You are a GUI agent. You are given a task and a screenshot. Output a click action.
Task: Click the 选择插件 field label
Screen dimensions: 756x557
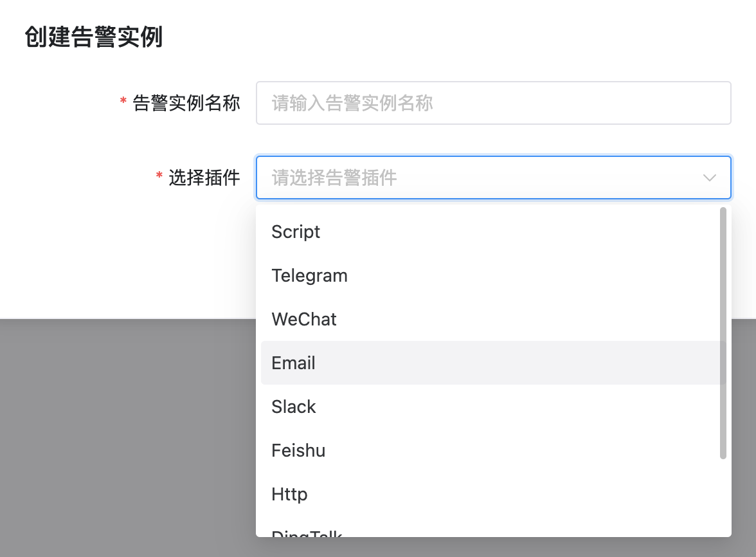pos(204,178)
